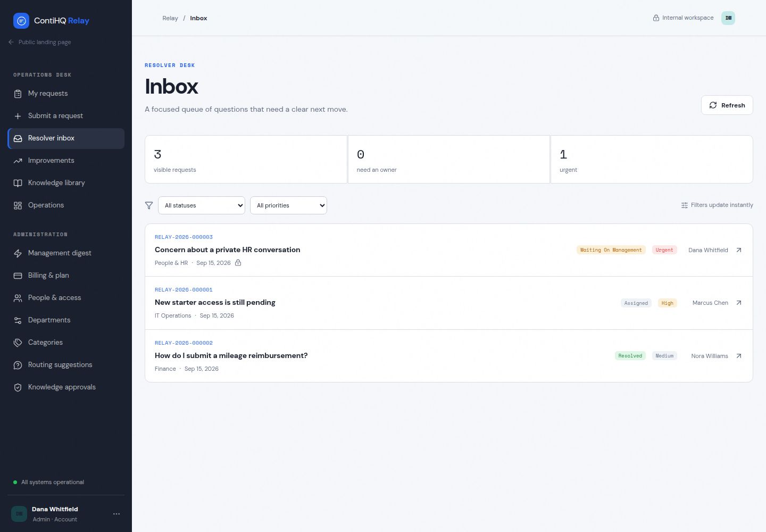Open the Operations page
Viewport: 766px width, 532px height.
(x=66, y=205)
